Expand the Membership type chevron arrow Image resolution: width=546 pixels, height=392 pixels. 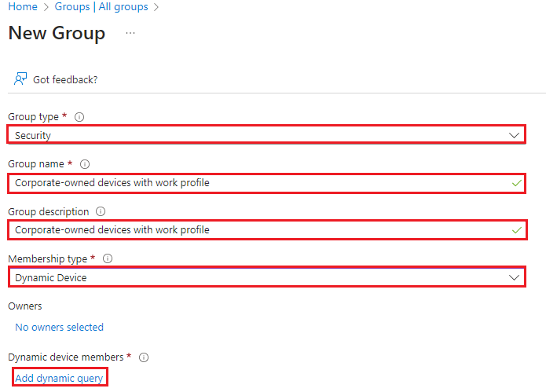pyautogui.click(x=515, y=277)
